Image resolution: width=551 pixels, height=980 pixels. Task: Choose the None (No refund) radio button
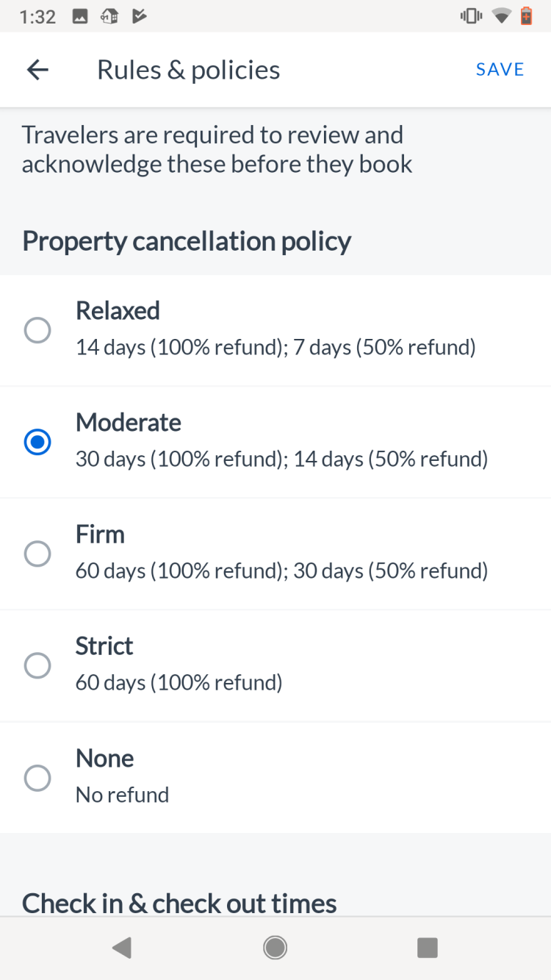[37, 777]
